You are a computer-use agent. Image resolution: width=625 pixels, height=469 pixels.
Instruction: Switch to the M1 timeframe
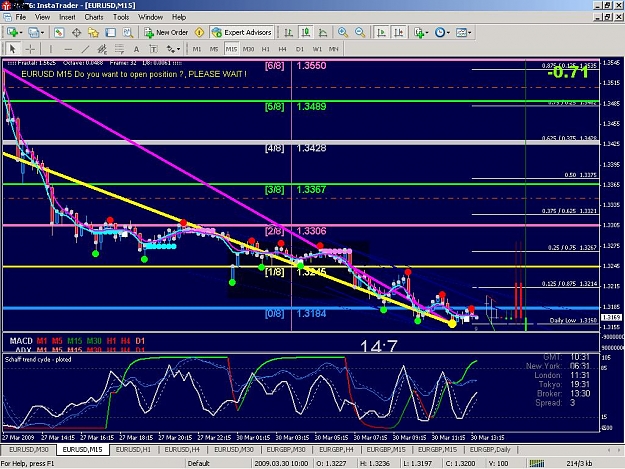click(x=197, y=49)
